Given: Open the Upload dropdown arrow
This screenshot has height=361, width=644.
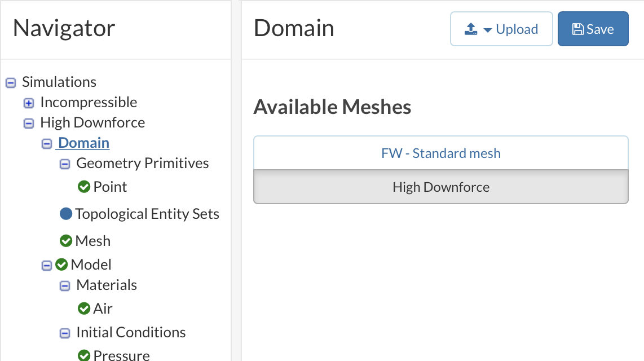Looking at the screenshot, I should tap(488, 30).
